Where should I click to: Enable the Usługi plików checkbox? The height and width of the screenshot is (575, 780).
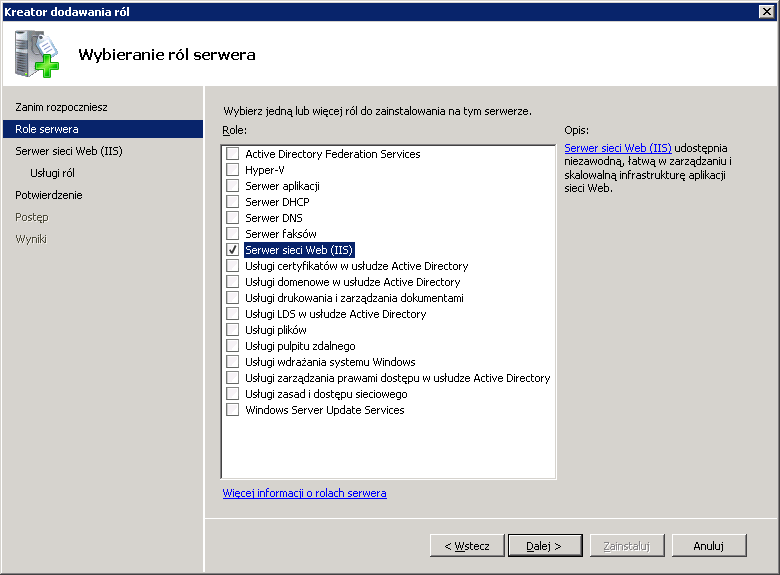click(x=232, y=330)
